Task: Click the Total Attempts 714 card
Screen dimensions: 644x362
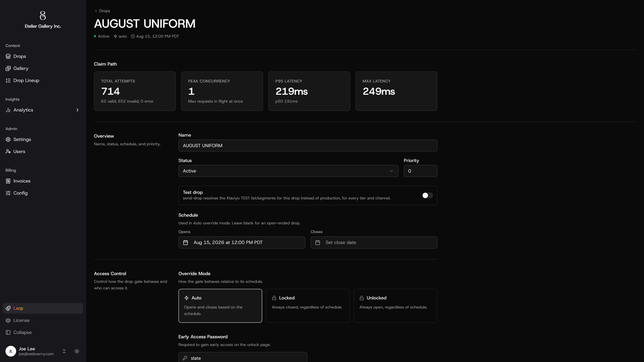Action: [x=135, y=91]
